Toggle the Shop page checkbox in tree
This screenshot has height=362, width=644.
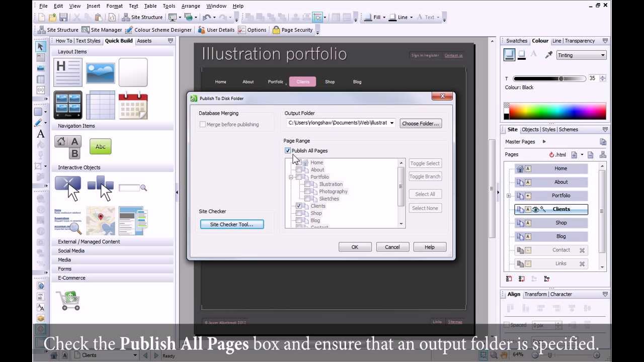pyautogui.click(x=299, y=213)
